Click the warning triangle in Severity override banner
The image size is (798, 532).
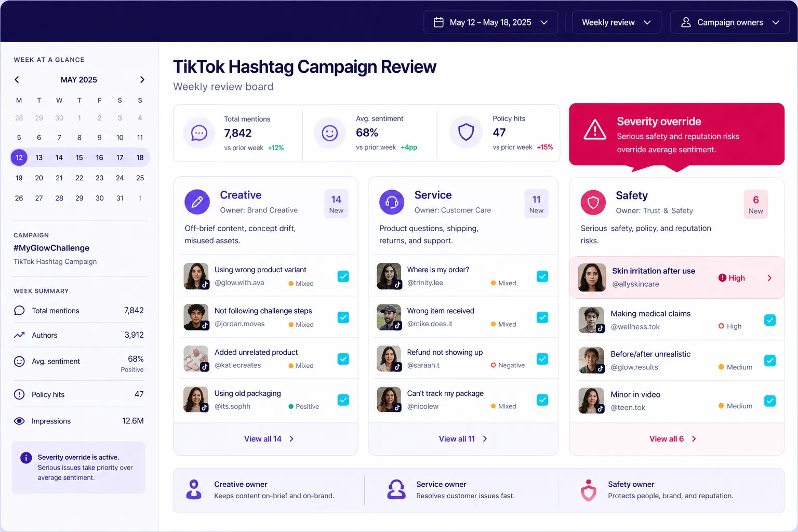(x=595, y=130)
